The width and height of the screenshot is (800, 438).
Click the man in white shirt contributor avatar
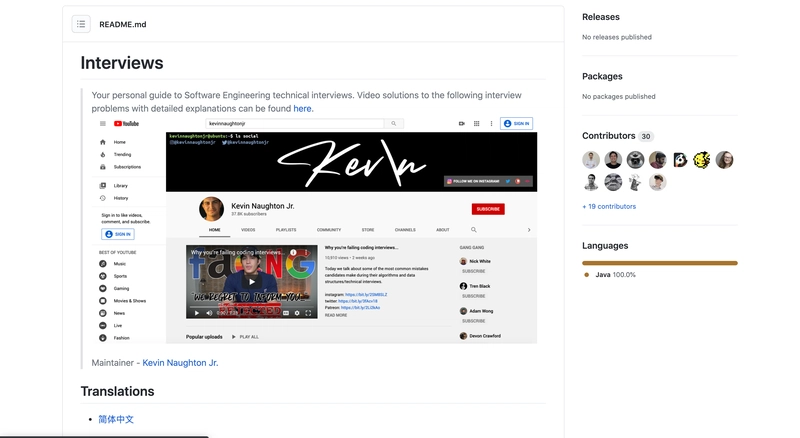pyautogui.click(x=591, y=160)
